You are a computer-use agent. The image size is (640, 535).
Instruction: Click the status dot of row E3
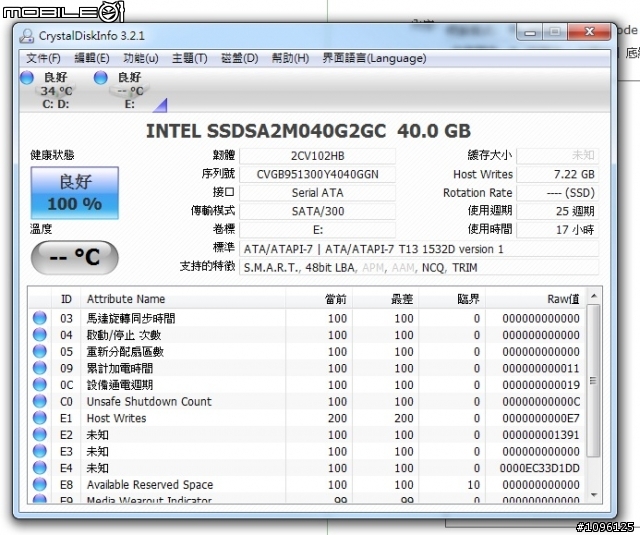[x=40, y=451]
